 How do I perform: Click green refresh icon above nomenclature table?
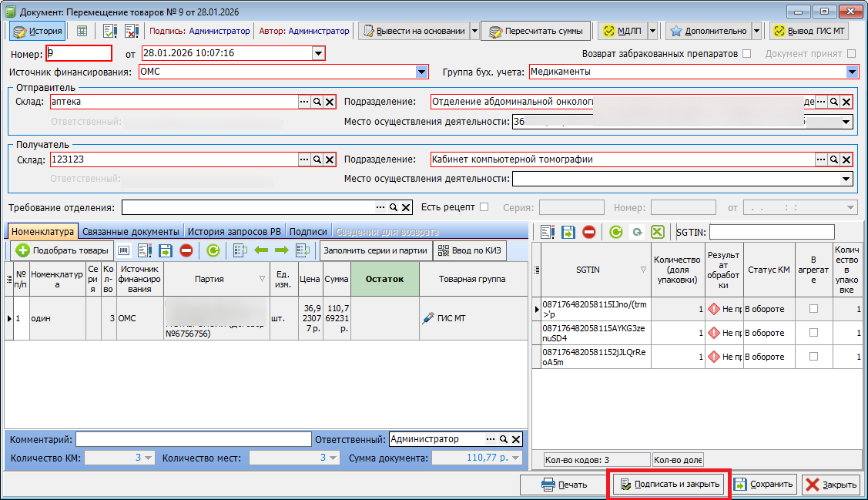(213, 250)
